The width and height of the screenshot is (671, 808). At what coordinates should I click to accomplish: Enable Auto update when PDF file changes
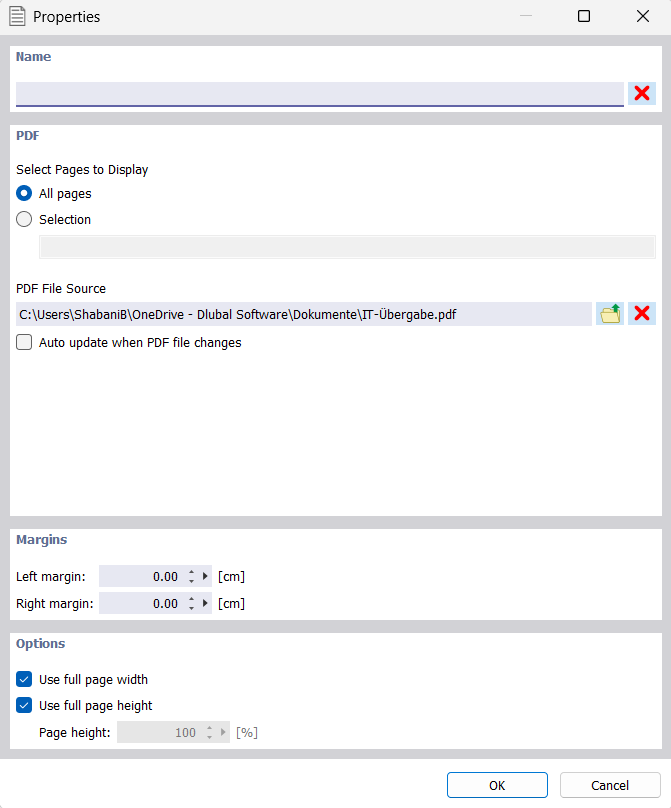[23, 342]
